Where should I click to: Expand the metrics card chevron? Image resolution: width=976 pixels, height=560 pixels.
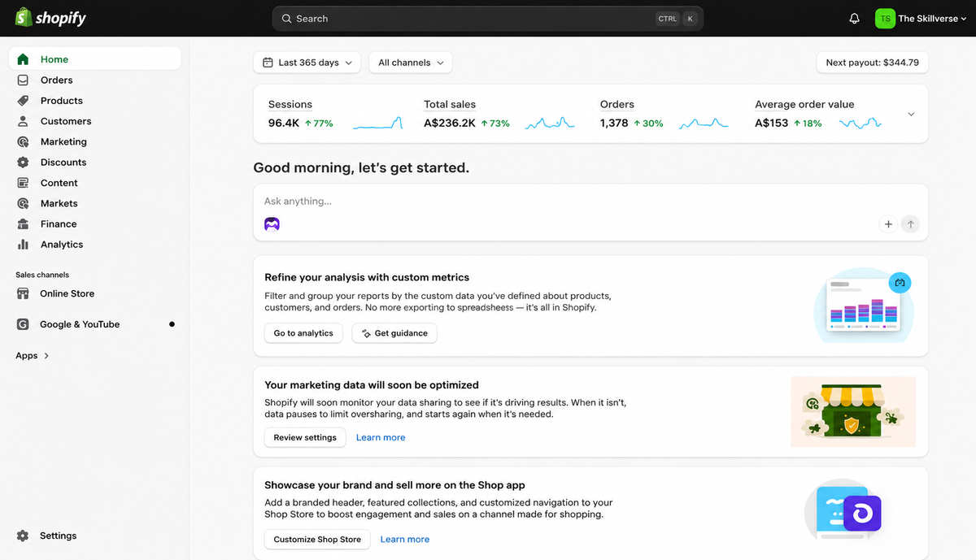(911, 115)
